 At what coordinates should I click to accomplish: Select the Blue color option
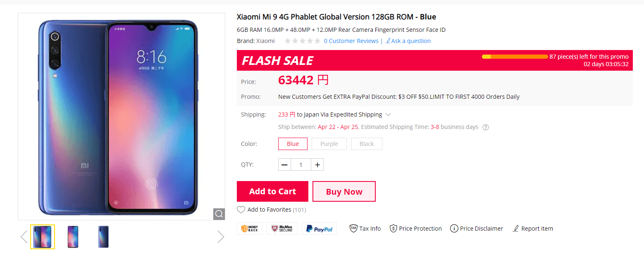[293, 144]
